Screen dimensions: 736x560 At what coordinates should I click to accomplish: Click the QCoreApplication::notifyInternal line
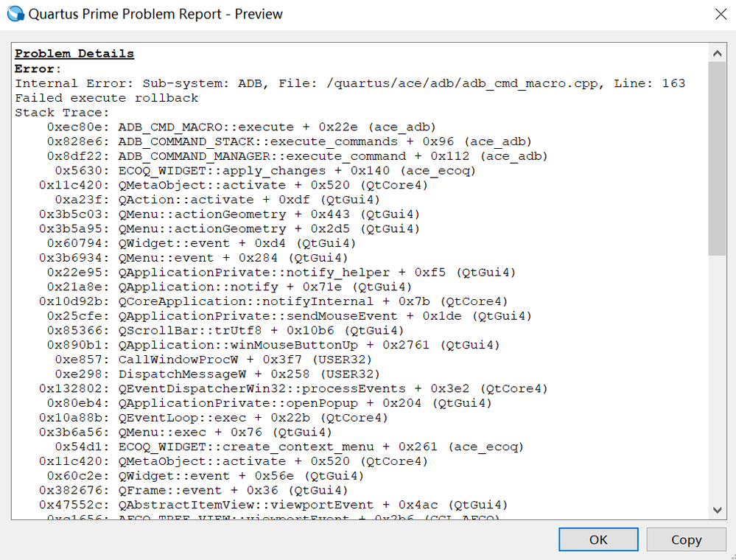click(x=273, y=302)
